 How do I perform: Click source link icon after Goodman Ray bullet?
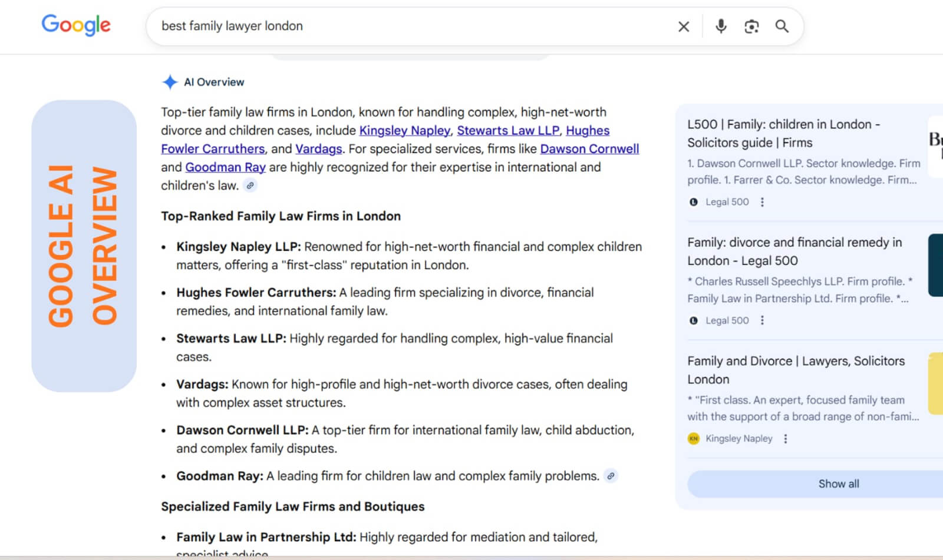(611, 476)
